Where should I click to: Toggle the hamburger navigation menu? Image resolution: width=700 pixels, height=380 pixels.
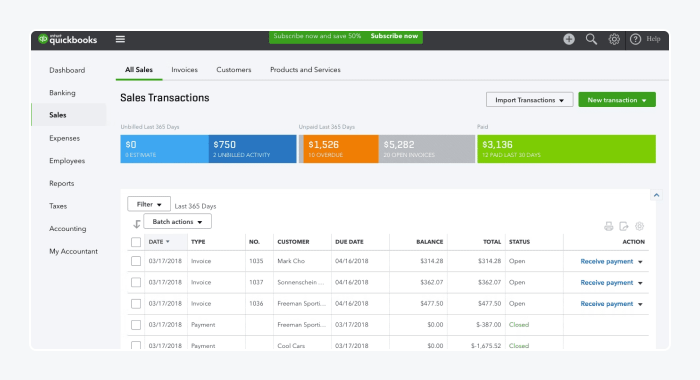pos(120,39)
